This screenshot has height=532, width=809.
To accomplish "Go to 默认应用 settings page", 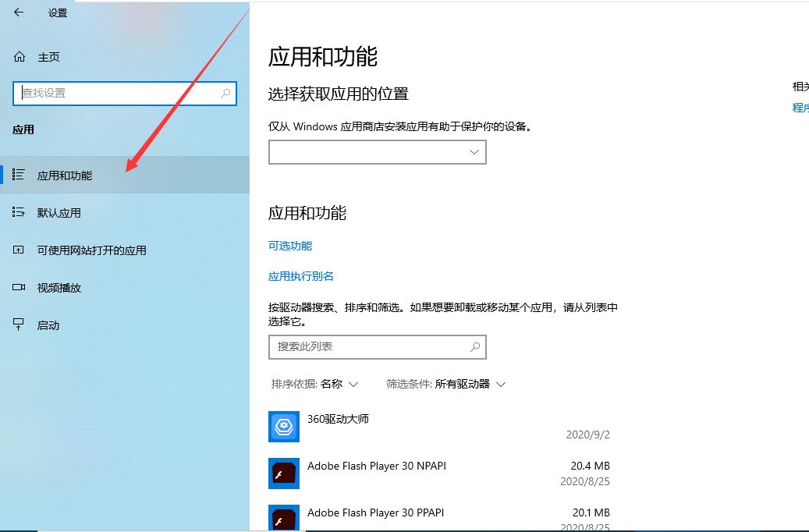I will click(x=59, y=213).
